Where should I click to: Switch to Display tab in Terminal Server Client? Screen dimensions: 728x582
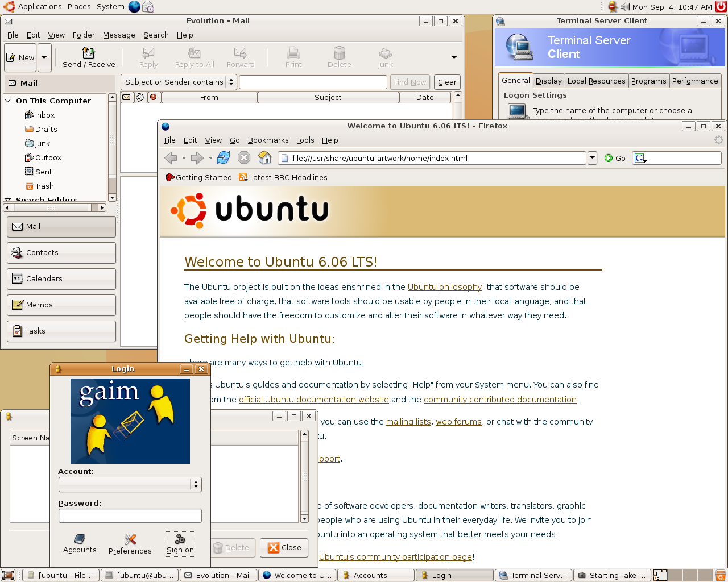tap(549, 81)
